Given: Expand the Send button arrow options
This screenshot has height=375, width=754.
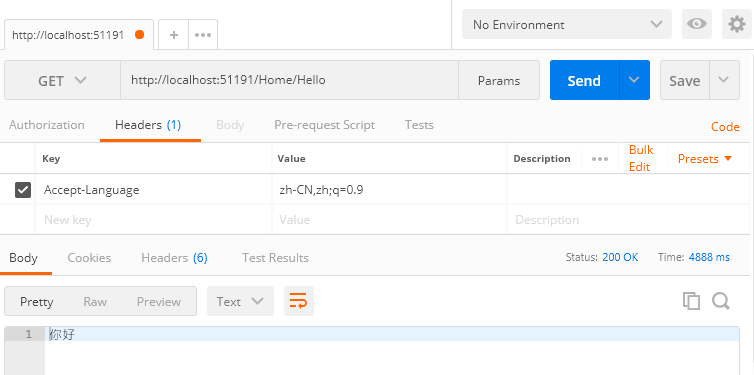Looking at the screenshot, I should tap(634, 80).
